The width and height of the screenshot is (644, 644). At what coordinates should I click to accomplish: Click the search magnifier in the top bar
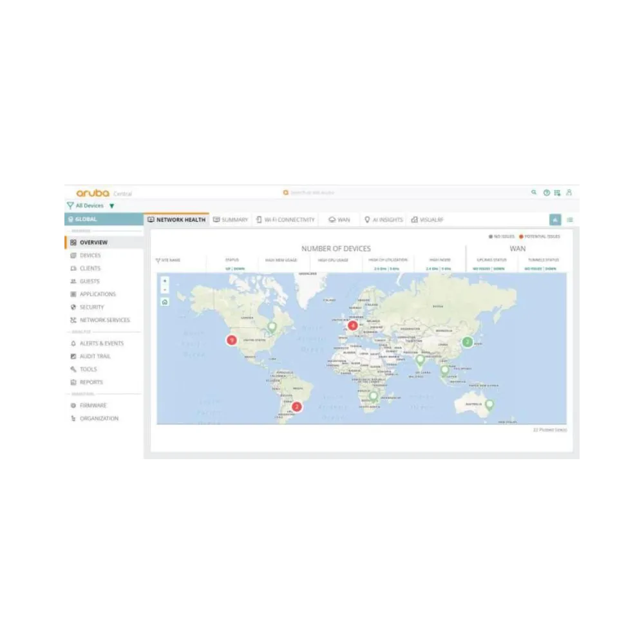pyautogui.click(x=534, y=192)
